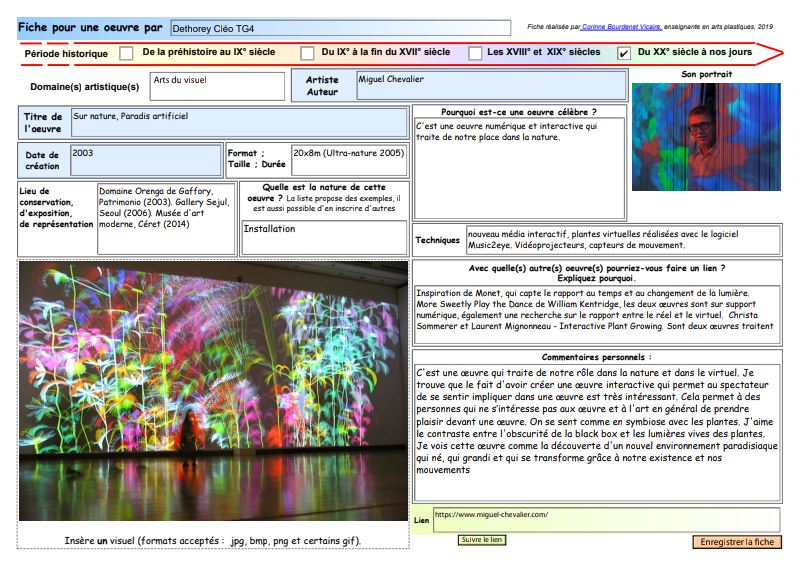Click the Lien URL field with miguel-chevalier.com
The width and height of the screenshot is (800, 566).
pyautogui.click(x=606, y=520)
